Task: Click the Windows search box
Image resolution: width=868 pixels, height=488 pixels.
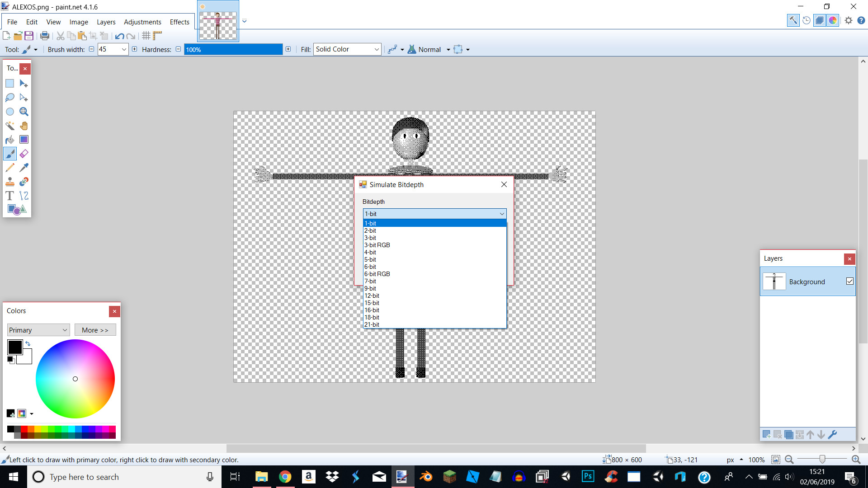Action: click(x=124, y=477)
